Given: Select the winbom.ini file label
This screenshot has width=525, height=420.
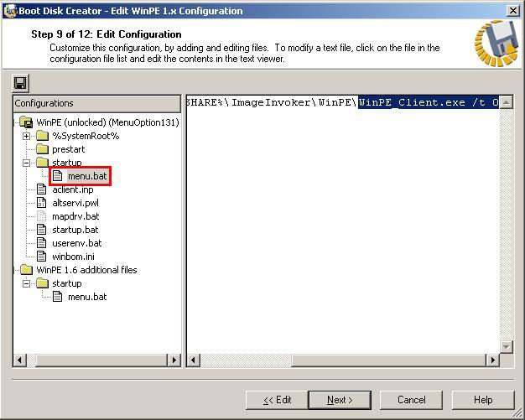Looking at the screenshot, I should point(73,257).
